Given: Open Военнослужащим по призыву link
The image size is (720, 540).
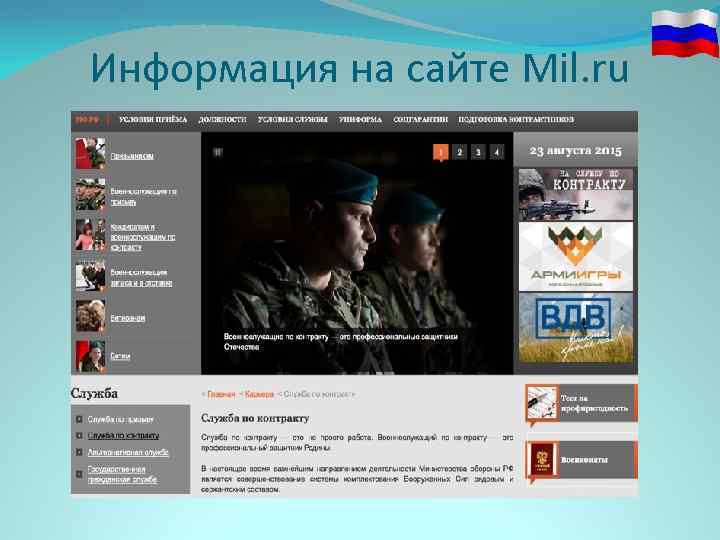Looking at the screenshot, I should 143,197.
